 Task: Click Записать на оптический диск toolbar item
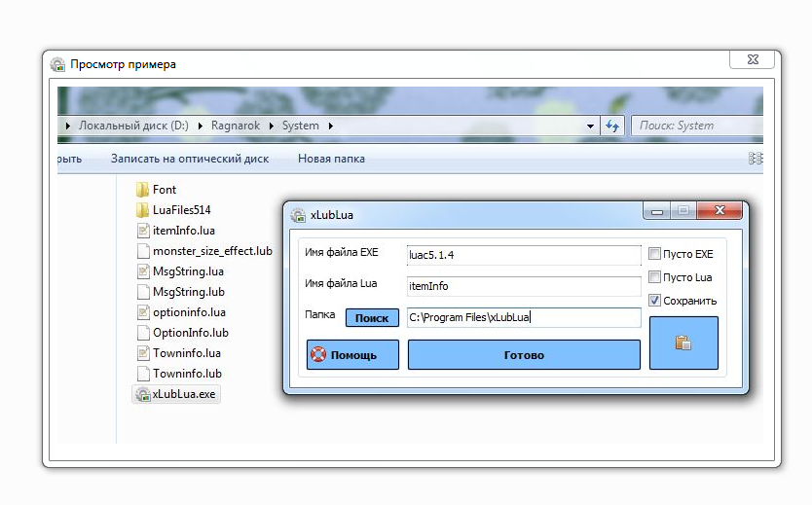(x=190, y=159)
